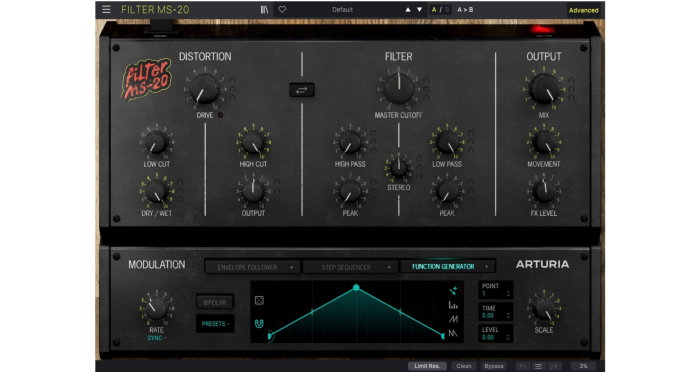Click the Movement knob
The width and height of the screenshot is (700, 372).
pos(544,142)
